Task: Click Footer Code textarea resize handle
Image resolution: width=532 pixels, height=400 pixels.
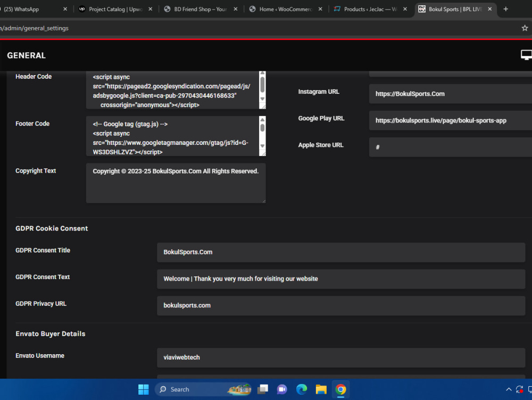Action: pyautogui.click(x=263, y=153)
